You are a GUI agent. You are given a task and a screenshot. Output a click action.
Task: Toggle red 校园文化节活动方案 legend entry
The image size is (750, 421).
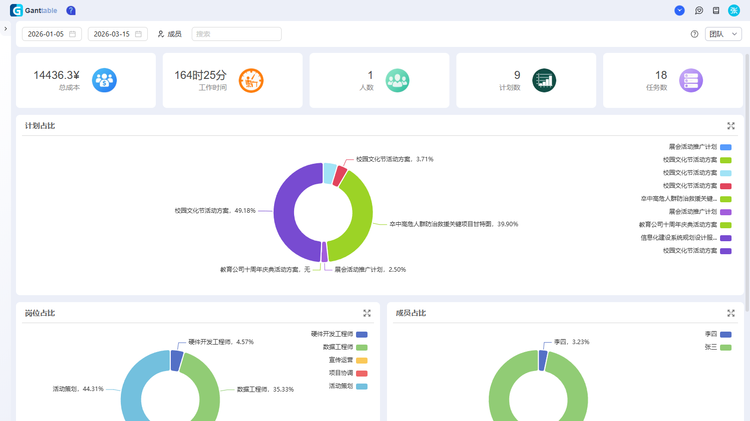pos(697,186)
